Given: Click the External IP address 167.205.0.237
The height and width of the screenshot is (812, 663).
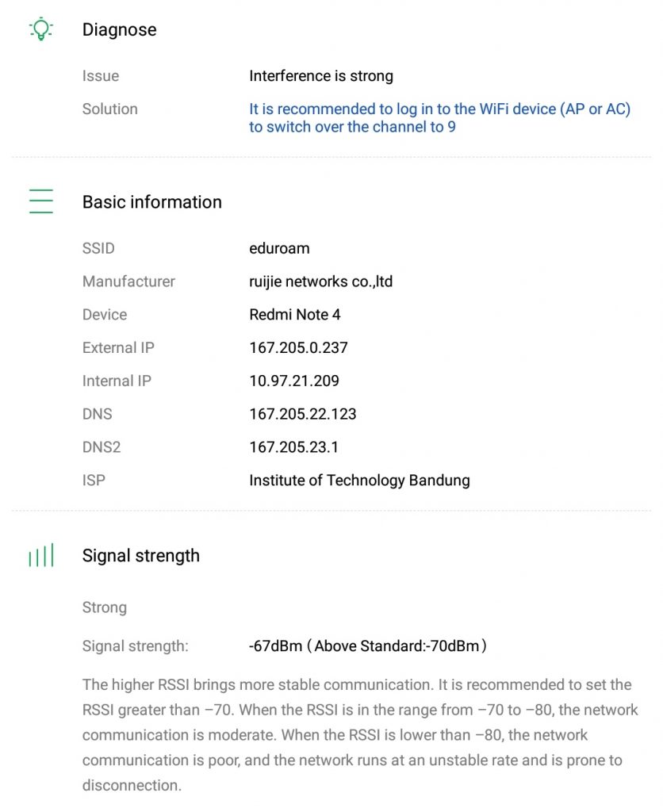Looking at the screenshot, I should [298, 347].
